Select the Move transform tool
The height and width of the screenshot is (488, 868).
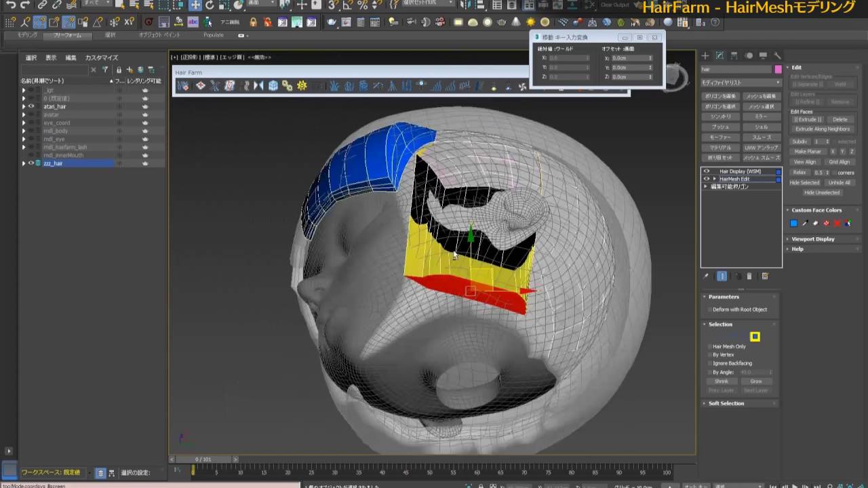(x=195, y=5)
